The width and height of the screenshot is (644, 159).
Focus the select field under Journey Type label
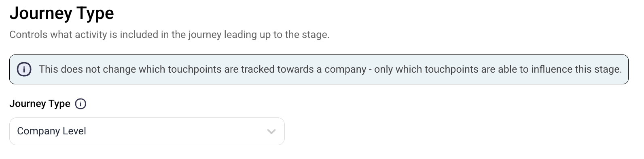click(x=147, y=131)
